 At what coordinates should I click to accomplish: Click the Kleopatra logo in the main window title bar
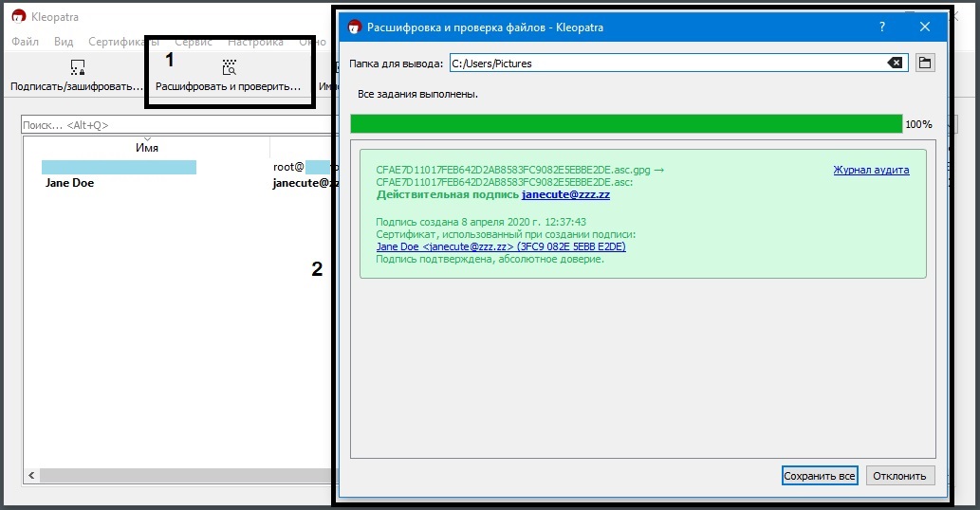point(19,17)
